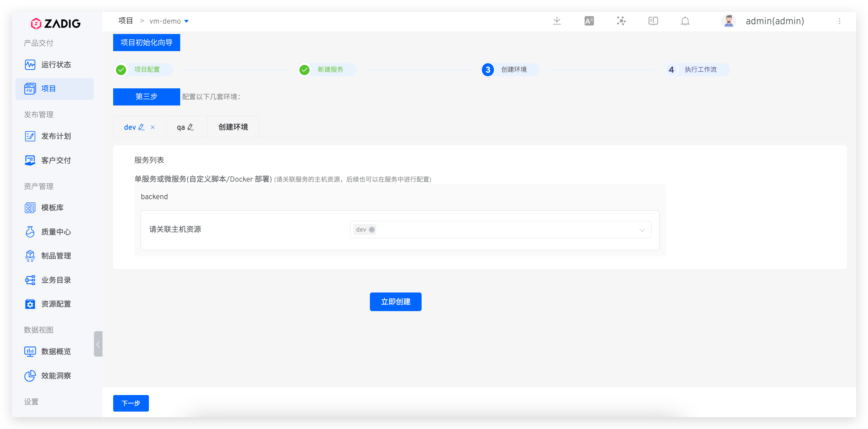Image resolution: width=868 pixels, height=429 pixels.
Task: Remove the dev host tag
Action: point(372,230)
